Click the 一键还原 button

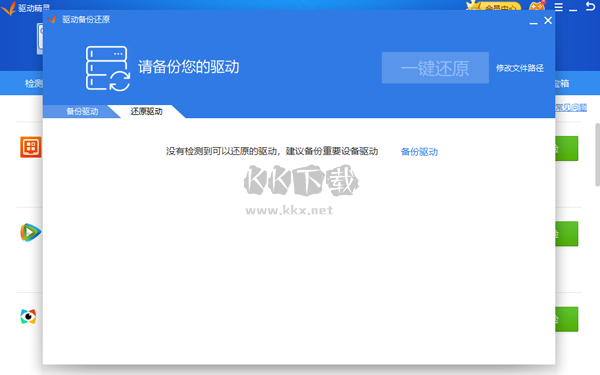[x=435, y=68]
